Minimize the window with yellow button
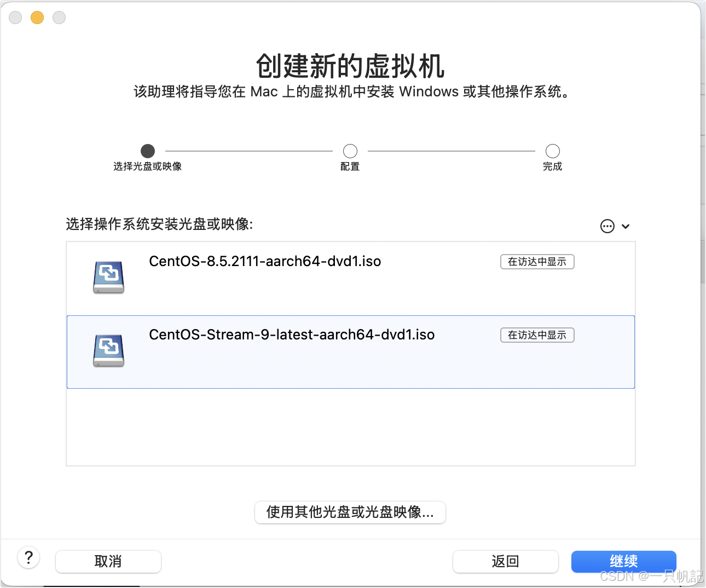Screen dimensions: 706x588 coord(37,18)
